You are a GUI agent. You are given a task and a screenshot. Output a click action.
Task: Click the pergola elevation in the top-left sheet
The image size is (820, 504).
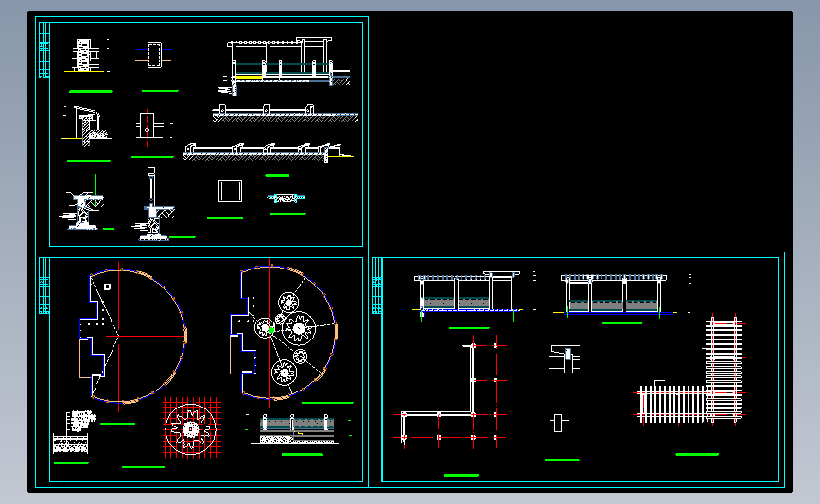point(284,65)
